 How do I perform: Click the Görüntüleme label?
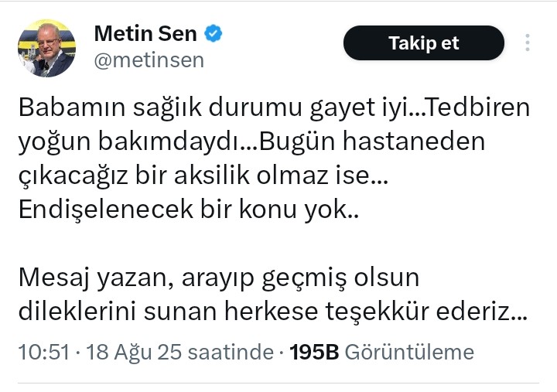click(408, 353)
